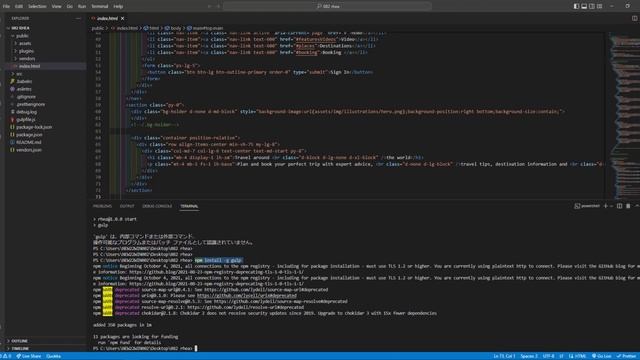
Task: Open README.md file
Action: pos(29,142)
